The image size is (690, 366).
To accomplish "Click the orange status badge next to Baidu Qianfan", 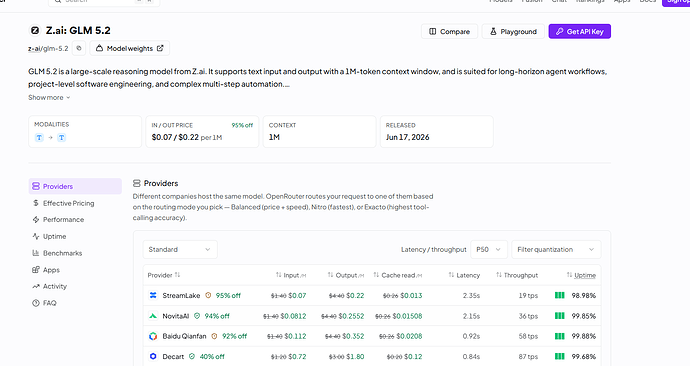I will tap(214, 336).
